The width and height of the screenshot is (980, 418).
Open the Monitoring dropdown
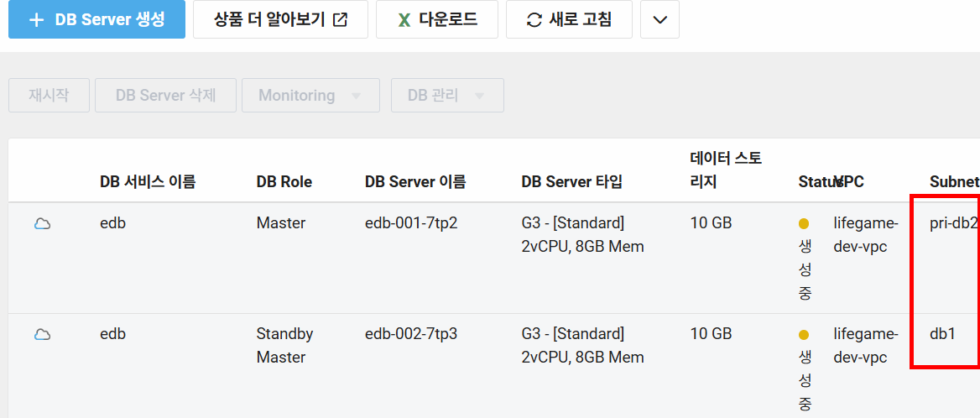(x=310, y=96)
